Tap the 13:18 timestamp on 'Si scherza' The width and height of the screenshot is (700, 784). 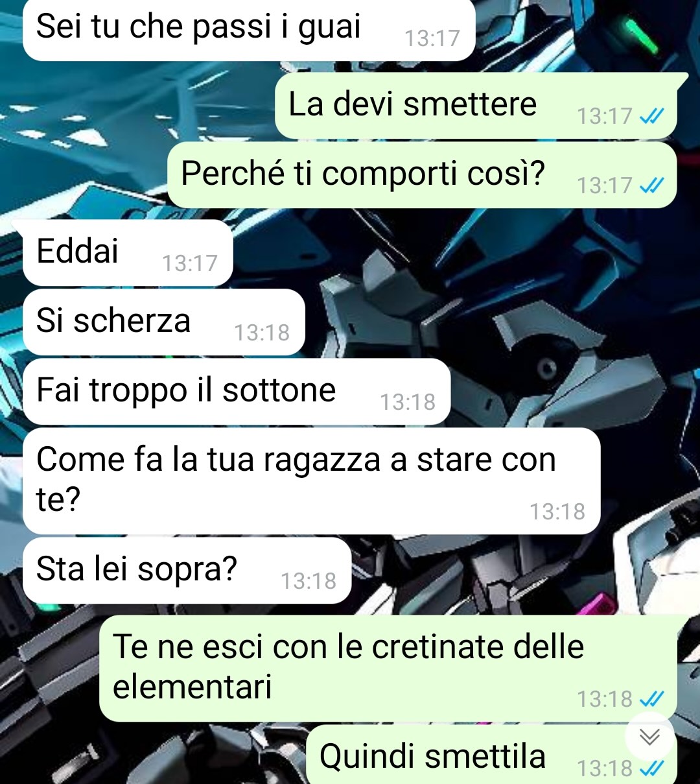(x=262, y=333)
